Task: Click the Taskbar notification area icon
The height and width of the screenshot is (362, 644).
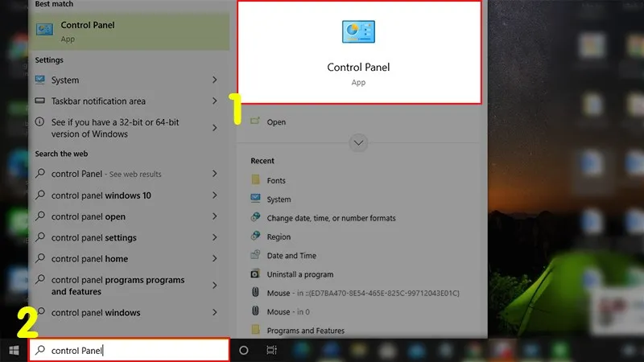Action: pyautogui.click(x=39, y=101)
